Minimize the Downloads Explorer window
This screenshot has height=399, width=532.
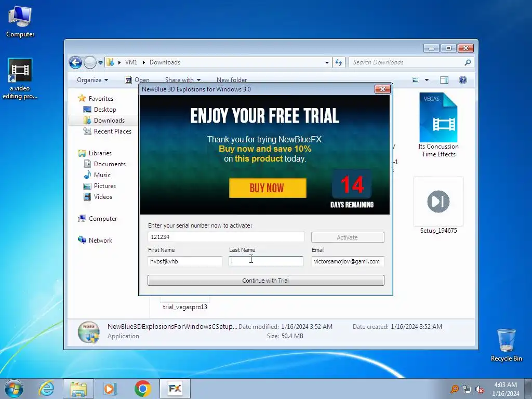coord(431,48)
